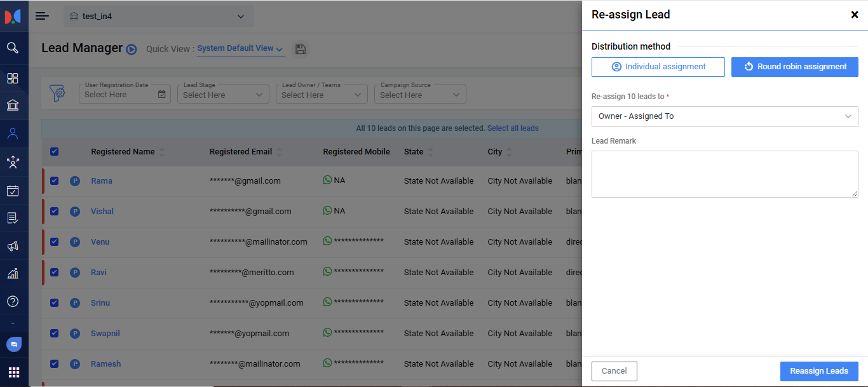Click the Reassign Leads button
The image size is (868, 387).
pyautogui.click(x=818, y=371)
